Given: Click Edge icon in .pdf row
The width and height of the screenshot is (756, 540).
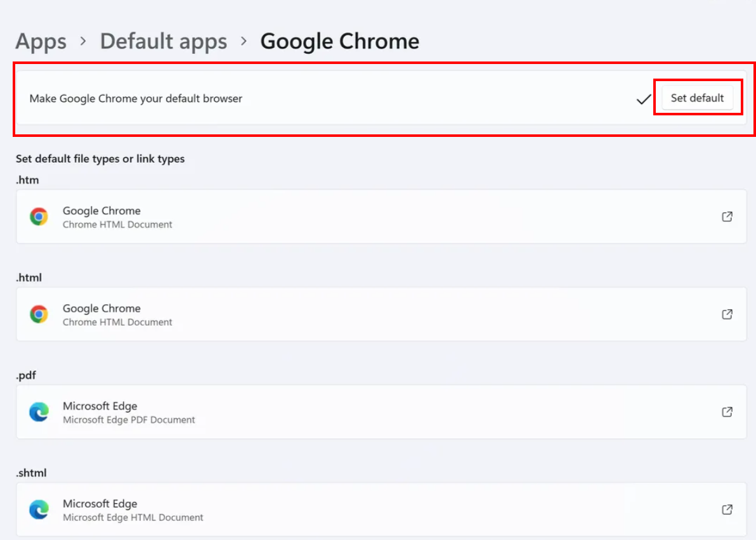Looking at the screenshot, I should 39,412.
